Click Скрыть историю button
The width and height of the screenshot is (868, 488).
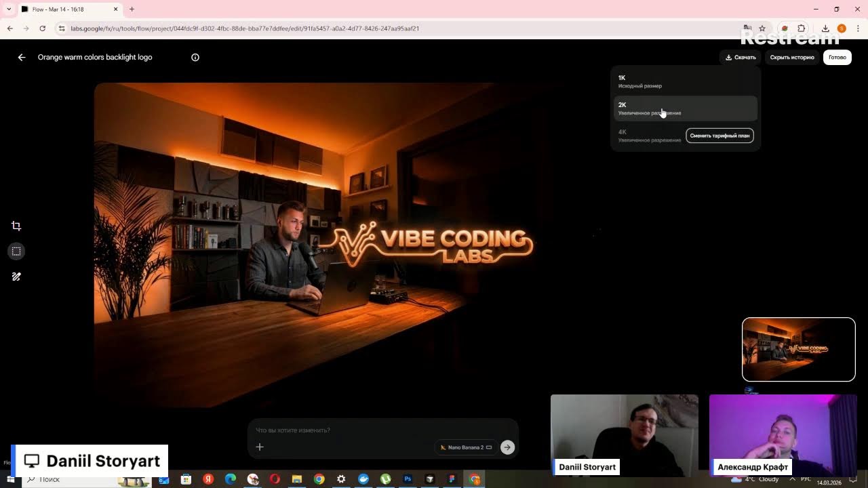792,58
